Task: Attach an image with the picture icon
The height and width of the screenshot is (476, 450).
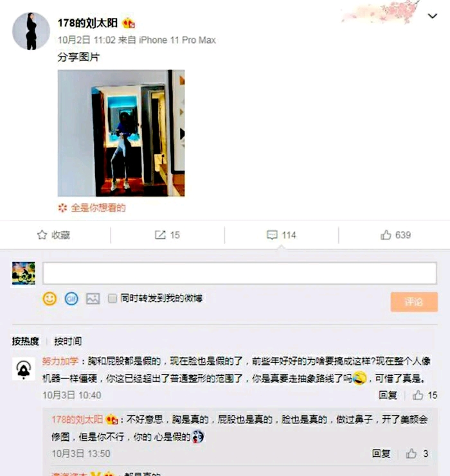Action: [93, 299]
